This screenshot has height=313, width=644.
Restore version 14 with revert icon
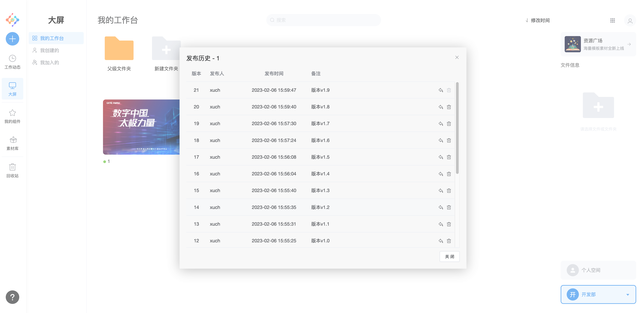tap(441, 207)
